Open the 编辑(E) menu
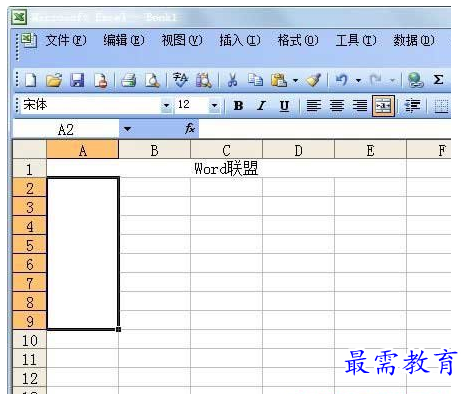466x394 pixels. [x=124, y=40]
